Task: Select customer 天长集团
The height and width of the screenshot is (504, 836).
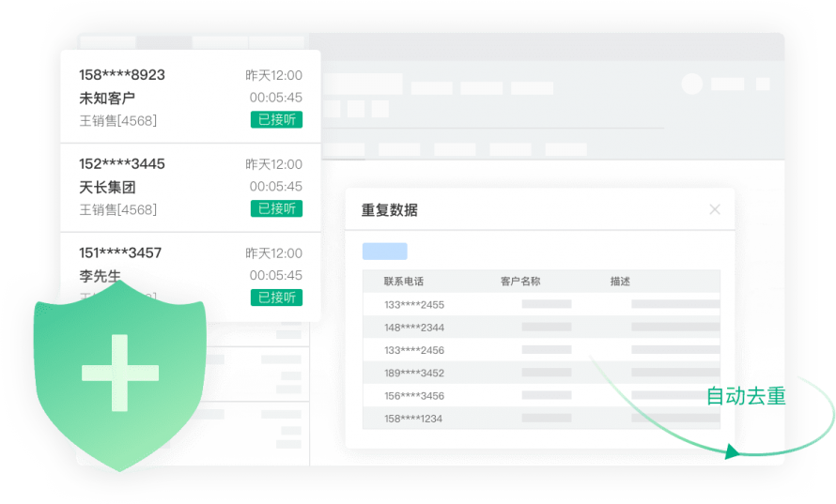Action: (107, 188)
